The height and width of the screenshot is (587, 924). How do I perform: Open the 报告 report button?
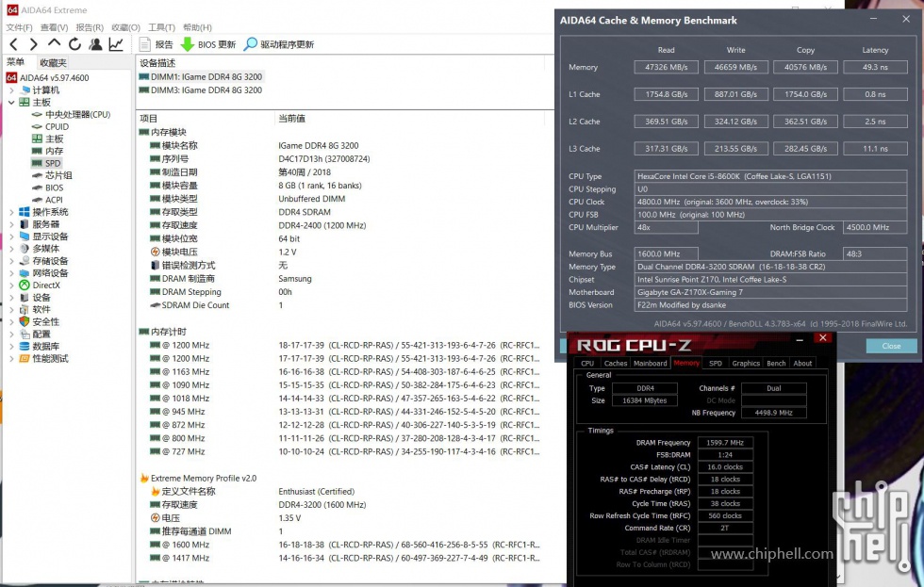point(157,44)
